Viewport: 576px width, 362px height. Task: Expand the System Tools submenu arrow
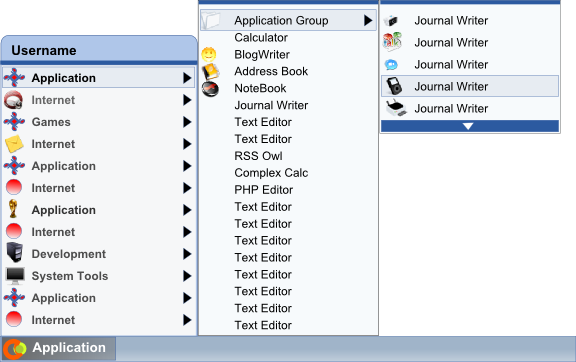tap(187, 276)
